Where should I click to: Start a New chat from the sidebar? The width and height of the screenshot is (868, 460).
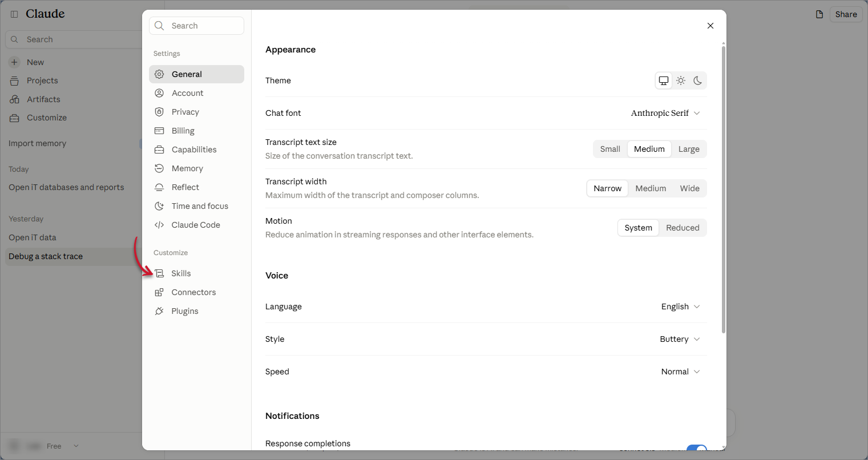click(35, 62)
